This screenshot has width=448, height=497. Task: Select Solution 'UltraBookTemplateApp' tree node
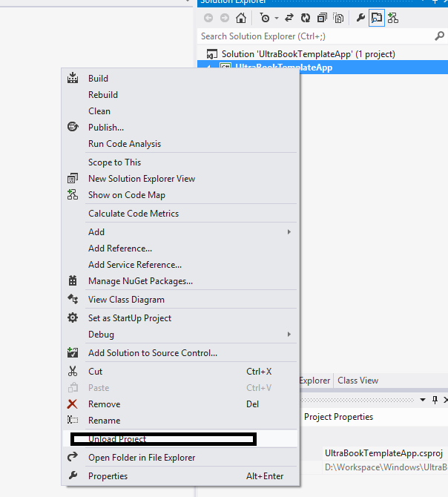point(309,54)
